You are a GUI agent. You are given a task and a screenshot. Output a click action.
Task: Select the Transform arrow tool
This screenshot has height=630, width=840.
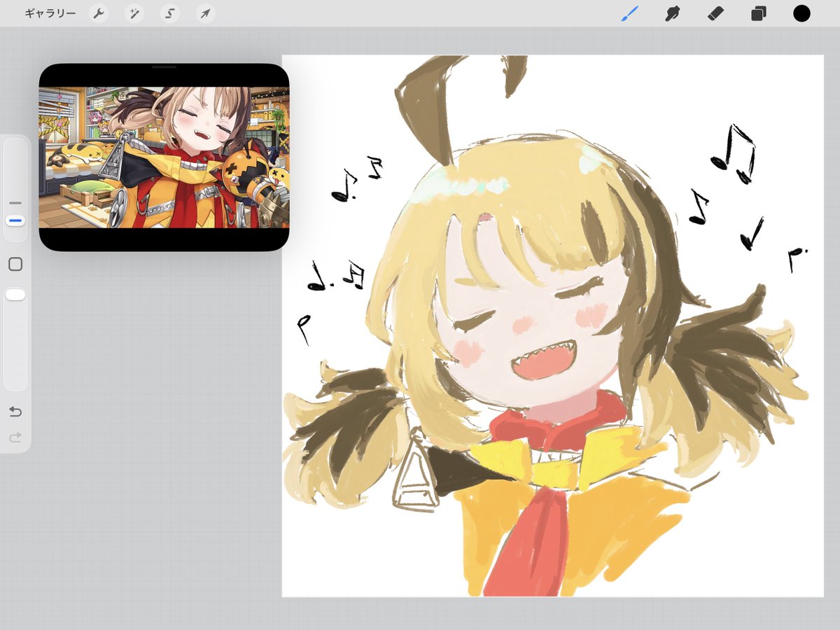[205, 13]
